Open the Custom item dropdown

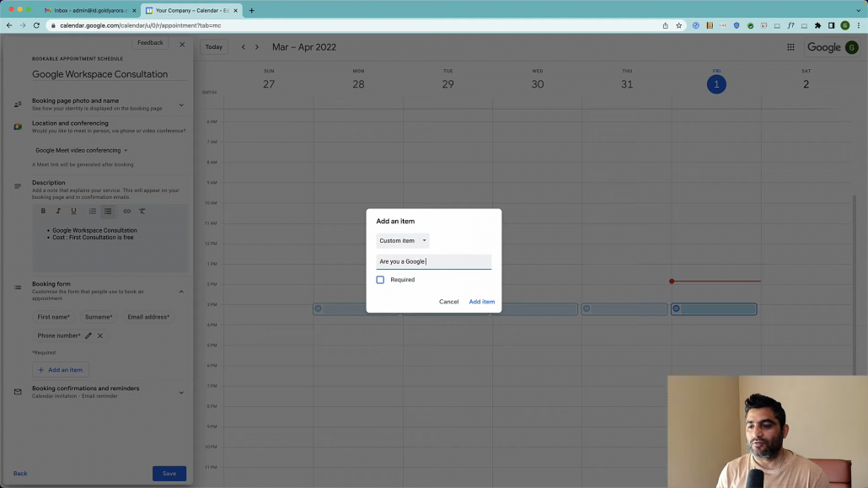[403, 240]
